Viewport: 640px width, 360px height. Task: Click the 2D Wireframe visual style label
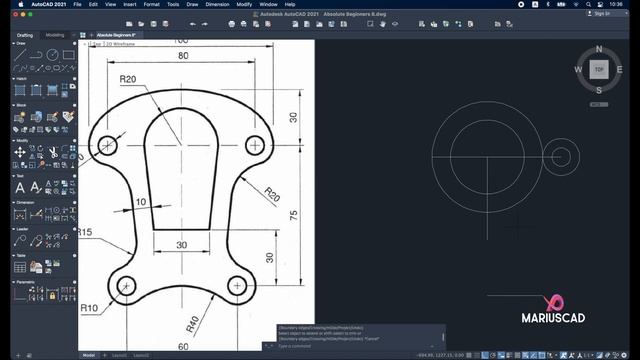(x=120, y=44)
